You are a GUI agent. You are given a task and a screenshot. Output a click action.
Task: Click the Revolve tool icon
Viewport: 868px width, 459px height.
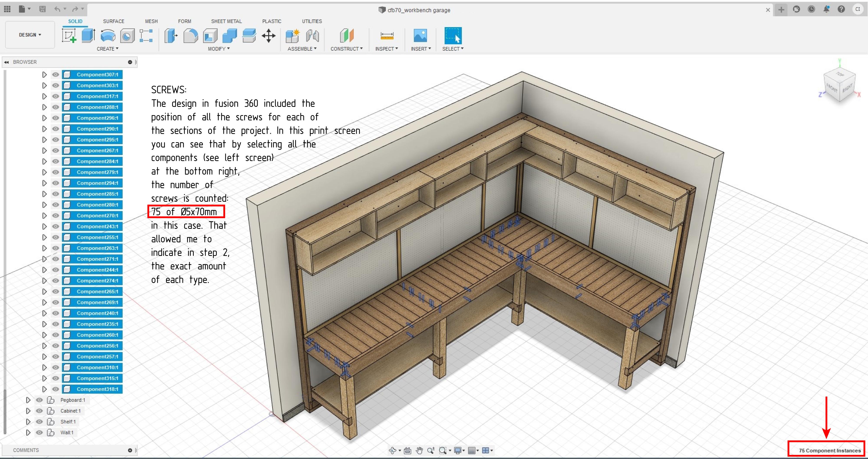(108, 35)
